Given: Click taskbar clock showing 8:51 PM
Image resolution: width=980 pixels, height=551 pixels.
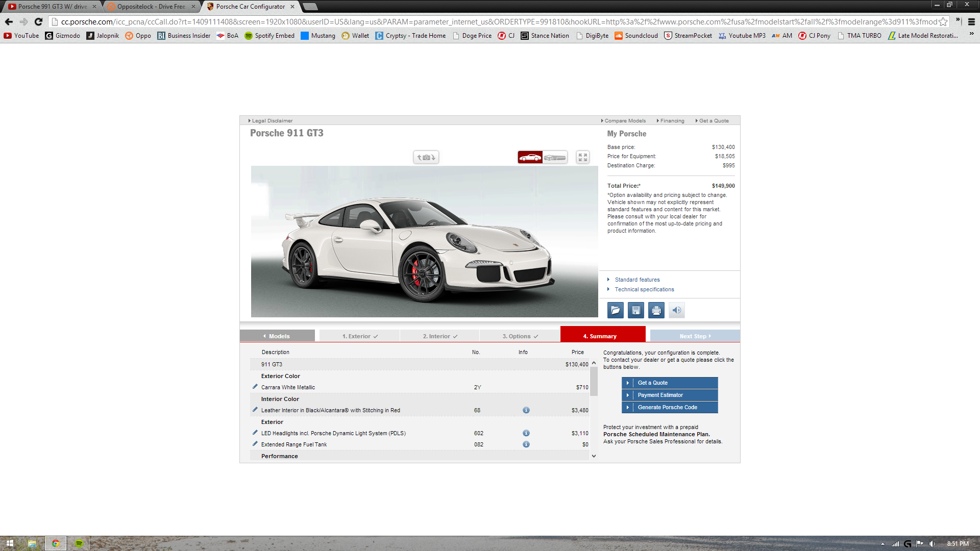Looking at the screenshot, I should pyautogui.click(x=958, y=544).
